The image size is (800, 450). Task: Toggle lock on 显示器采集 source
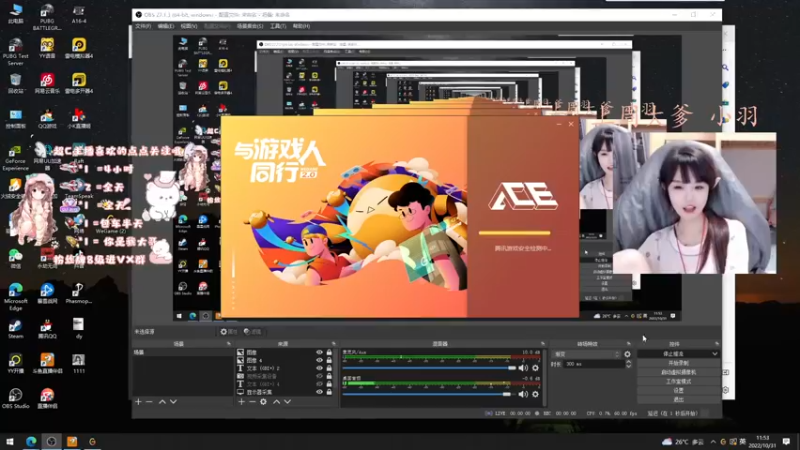pos(329,392)
